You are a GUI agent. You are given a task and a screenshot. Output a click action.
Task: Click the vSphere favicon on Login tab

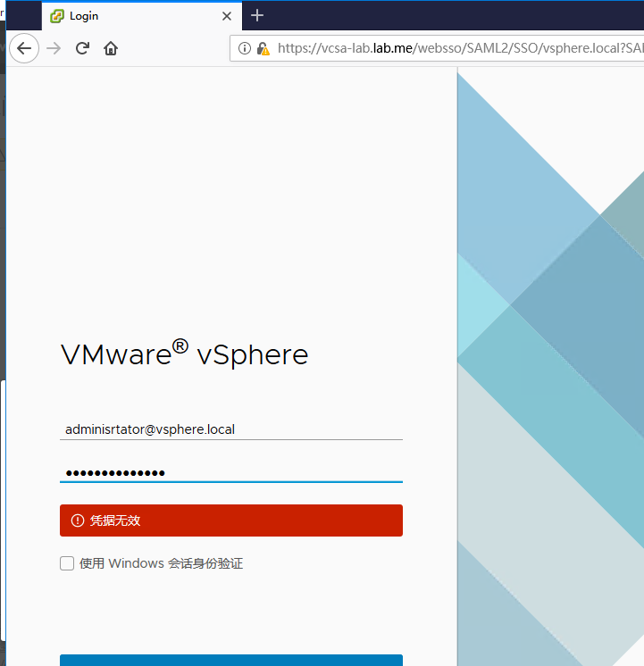pos(57,16)
